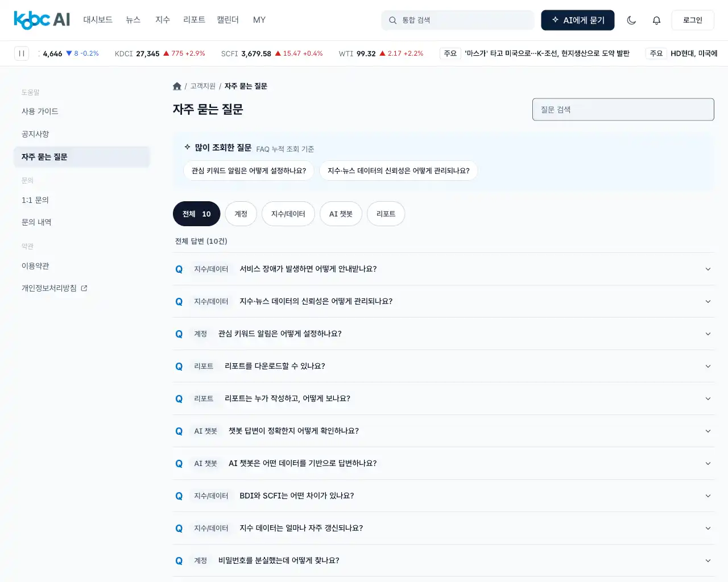The width and height of the screenshot is (728, 582).
Task: Expand 리포트는 누가 작성하고, 어떻게 보나요?
Action: tap(444, 398)
